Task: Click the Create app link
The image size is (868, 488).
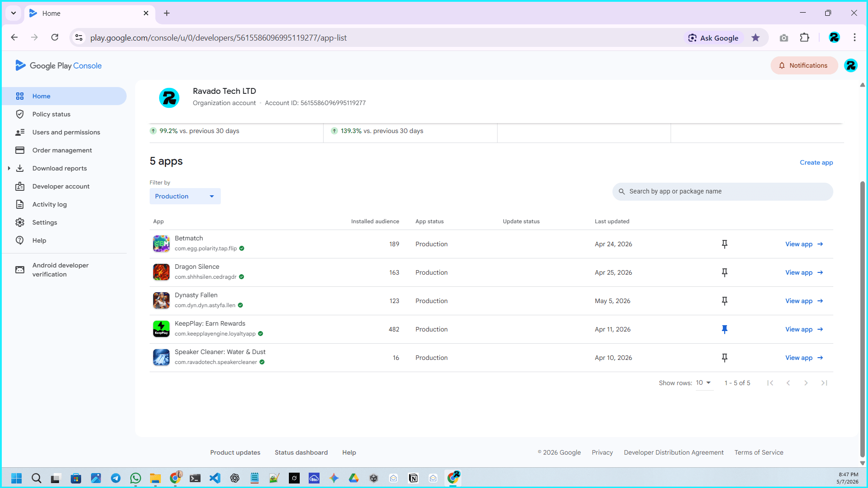Action: click(816, 162)
